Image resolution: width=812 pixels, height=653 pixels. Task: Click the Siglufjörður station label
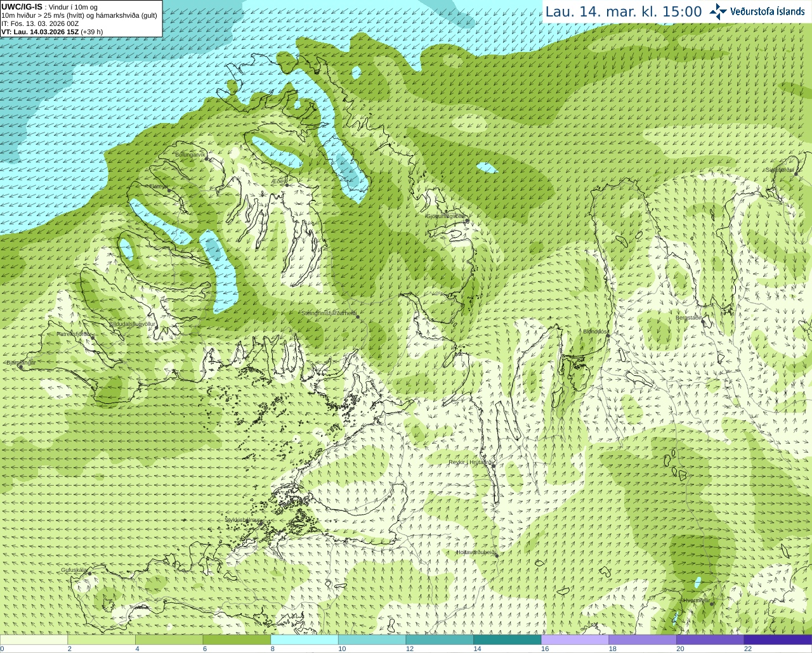(x=780, y=170)
